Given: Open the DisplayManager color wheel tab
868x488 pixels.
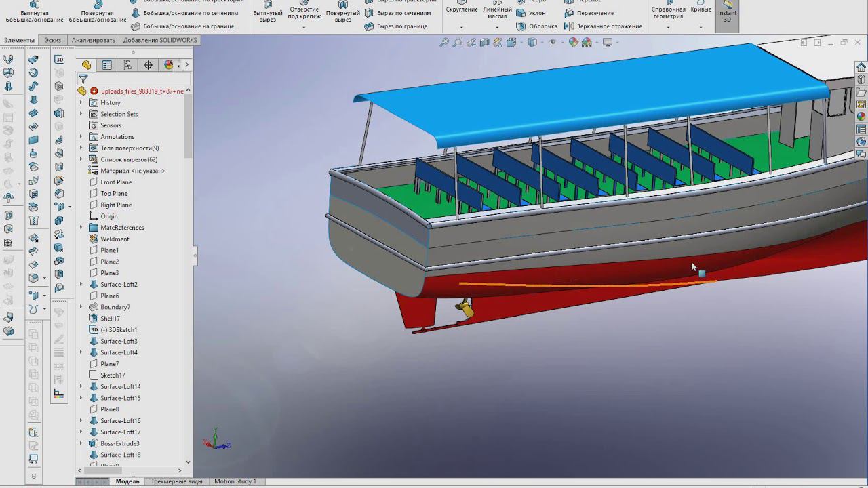Looking at the screenshot, I should tap(168, 65).
